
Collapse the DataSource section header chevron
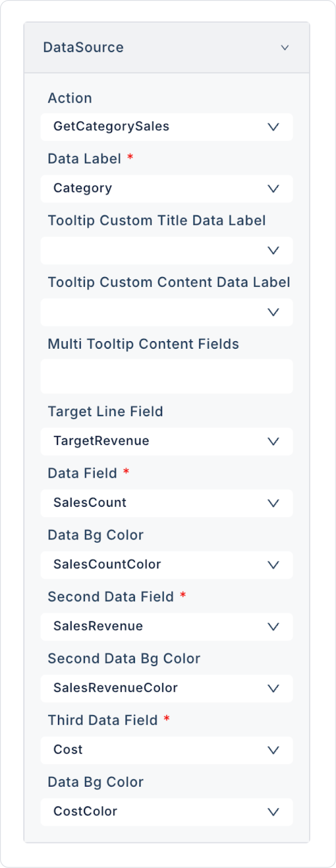click(x=285, y=48)
